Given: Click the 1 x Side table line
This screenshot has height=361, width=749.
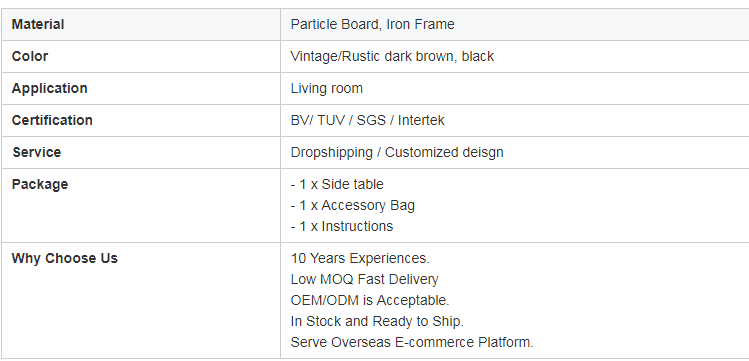Looking at the screenshot, I should tap(337, 184).
